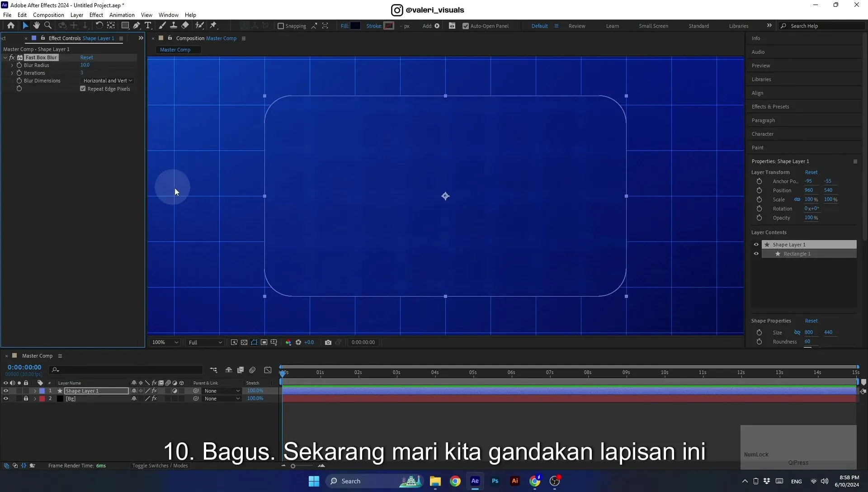Open the Effect menu
The height and width of the screenshot is (492, 868).
(x=96, y=15)
